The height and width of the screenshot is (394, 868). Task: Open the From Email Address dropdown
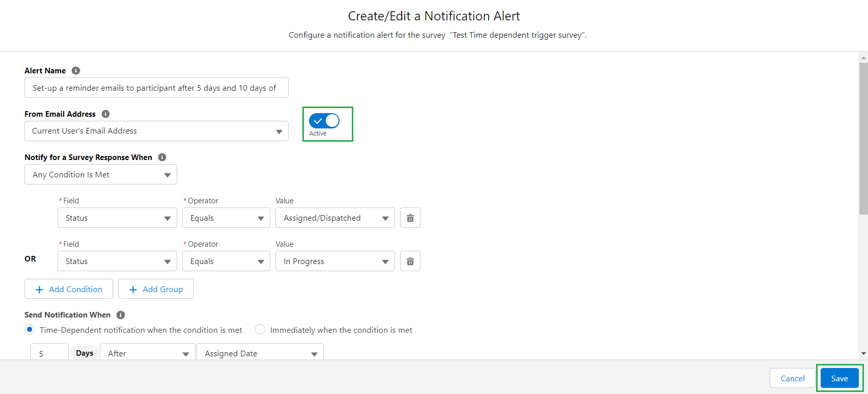(156, 131)
